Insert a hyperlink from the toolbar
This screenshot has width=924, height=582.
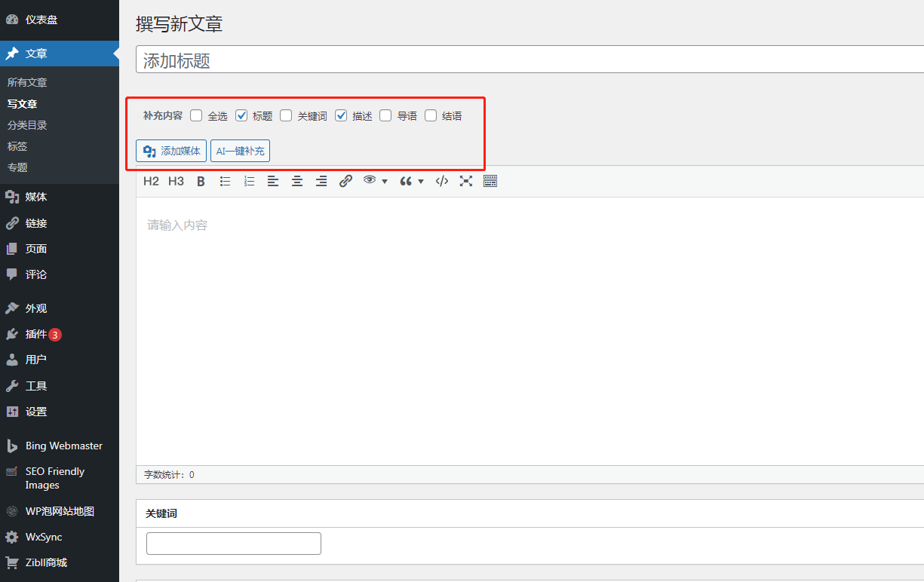click(x=345, y=181)
